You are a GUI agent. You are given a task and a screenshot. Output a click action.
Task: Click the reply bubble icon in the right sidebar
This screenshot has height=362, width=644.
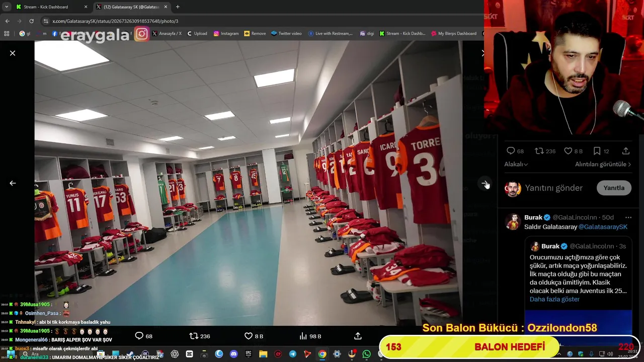pyautogui.click(x=511, y=151)
